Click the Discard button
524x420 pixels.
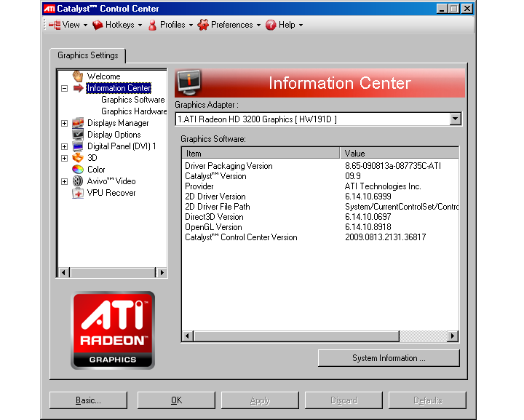pyautogui.click(x=344, y=400)
